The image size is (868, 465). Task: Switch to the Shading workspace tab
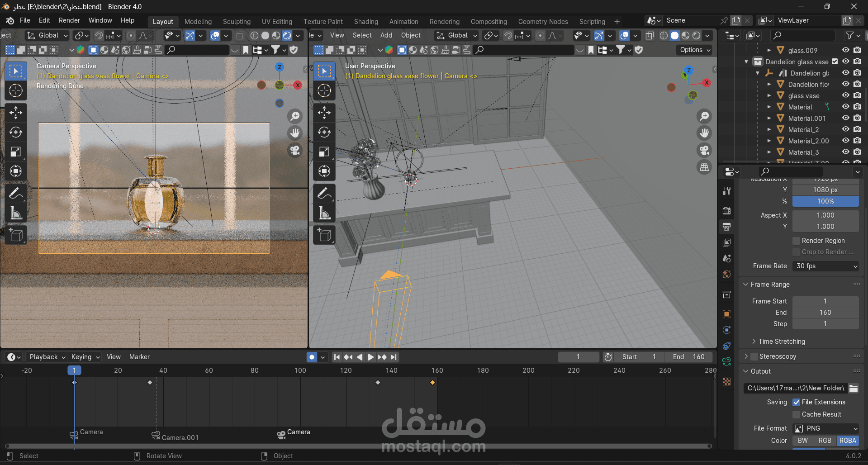coord(366,21)
